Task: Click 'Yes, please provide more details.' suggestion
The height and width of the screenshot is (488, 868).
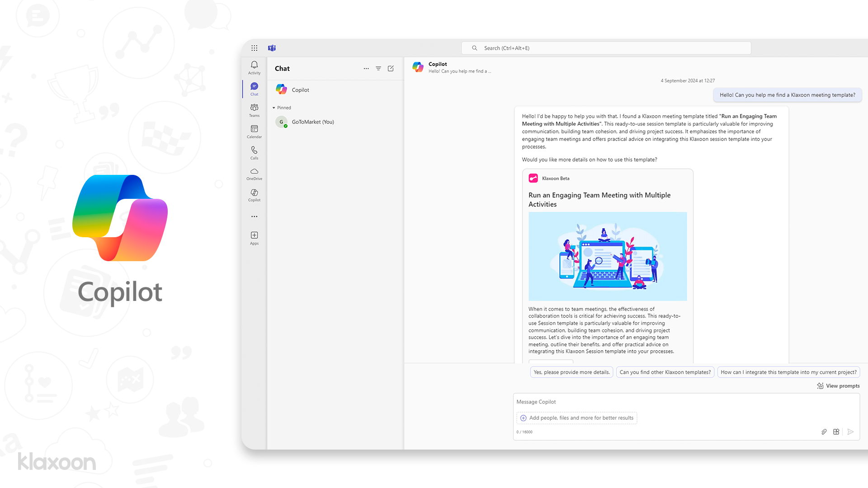Action: point(571,372)
